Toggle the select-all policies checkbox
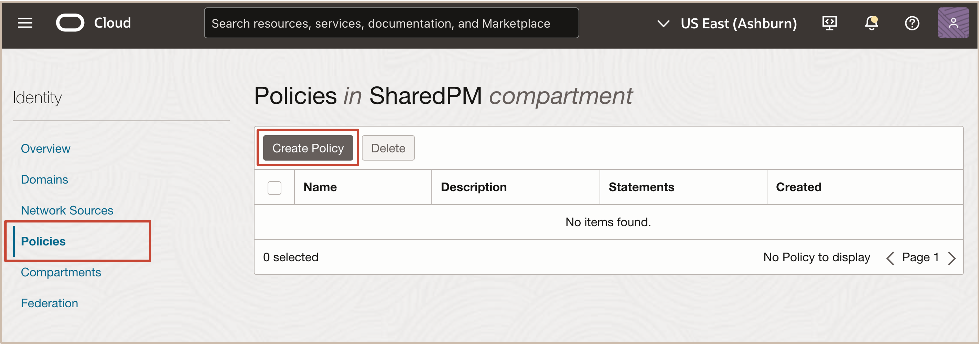The height and width of the screenshot is (344, 980). point(274,188)
